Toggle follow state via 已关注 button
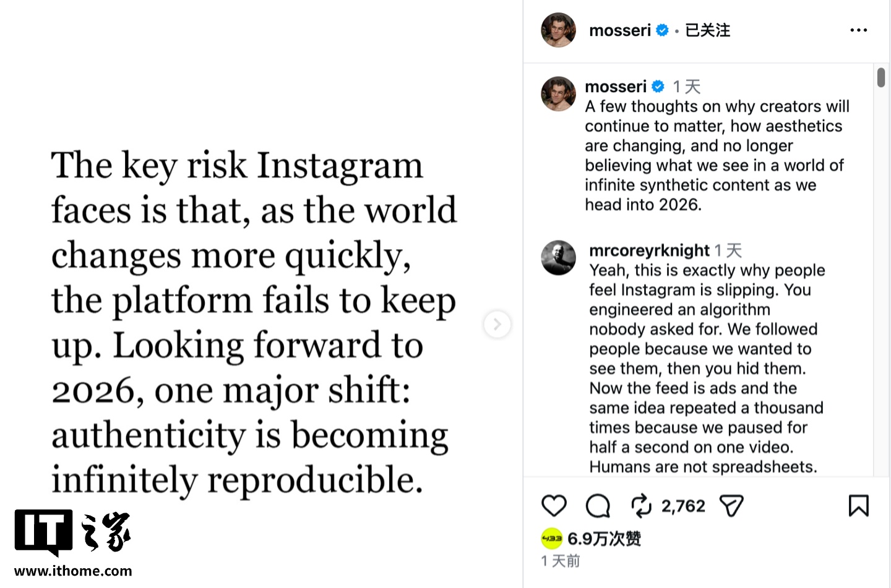 (x=707, y=30)
